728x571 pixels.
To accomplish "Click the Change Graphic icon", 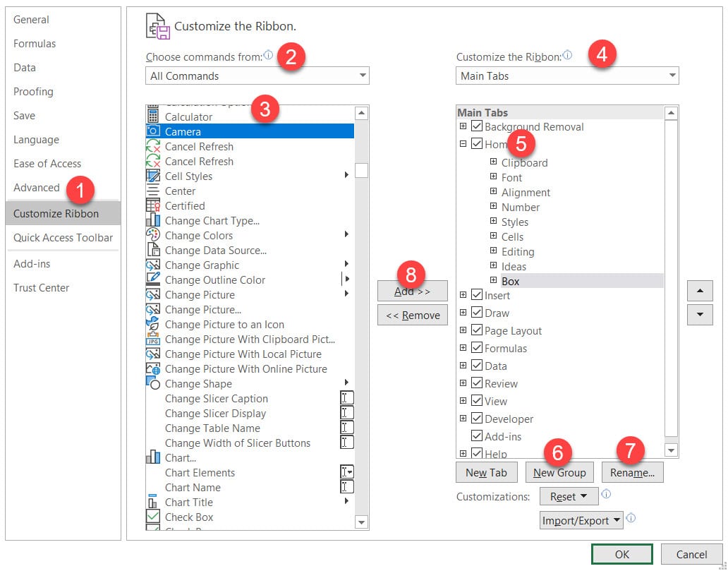I will coord(153,265).
